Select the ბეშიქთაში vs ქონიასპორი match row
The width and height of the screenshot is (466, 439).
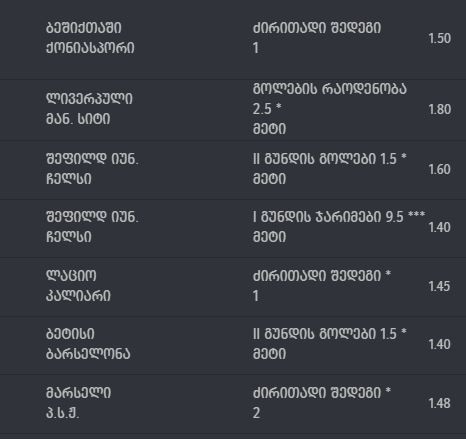pos(233,38)
